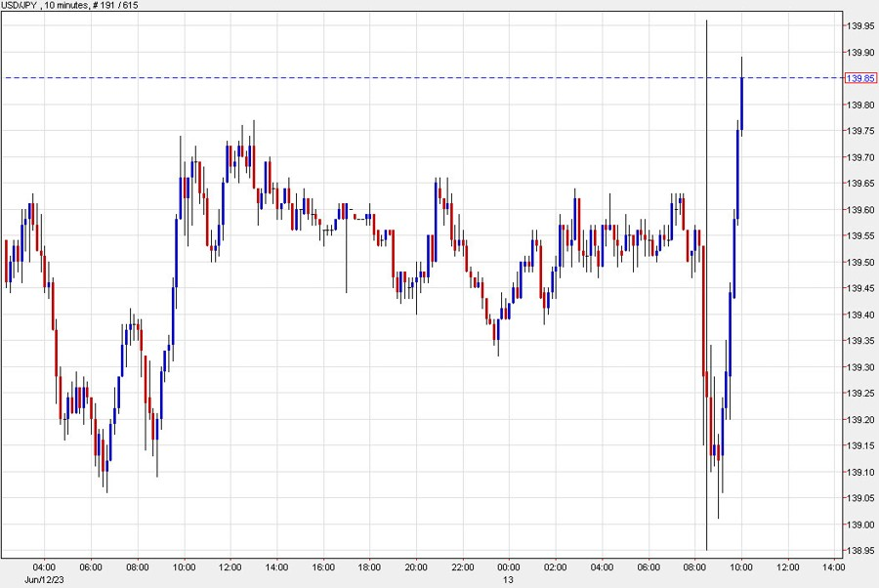Click the 02:00 time axis label
Viewport: 879px width, 588px height.
click(x=556, y=567)
